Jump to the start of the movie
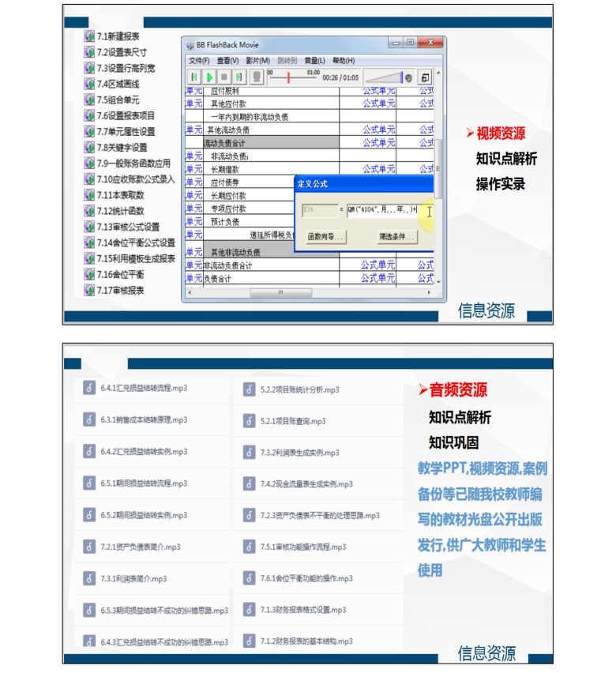Viewport: 616px width, 673px height. pyautogui.click(x=194, y=77)
